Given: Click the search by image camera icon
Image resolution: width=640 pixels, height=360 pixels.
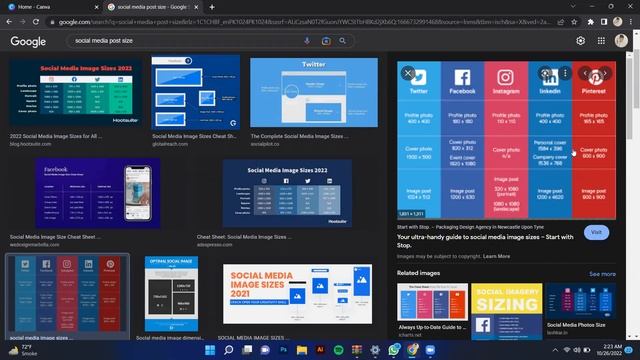Looking at the screenshot, I should [326, 41].
